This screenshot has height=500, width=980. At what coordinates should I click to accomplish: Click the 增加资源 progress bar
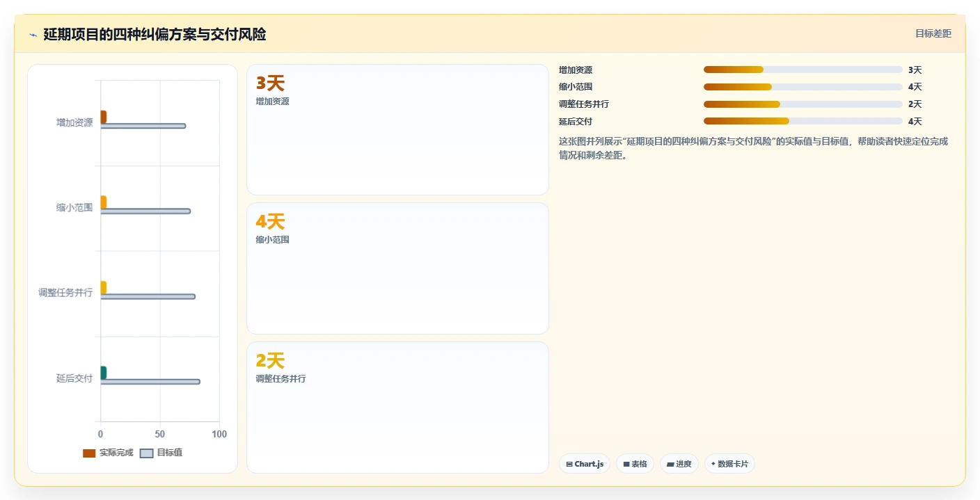point(803,70)
